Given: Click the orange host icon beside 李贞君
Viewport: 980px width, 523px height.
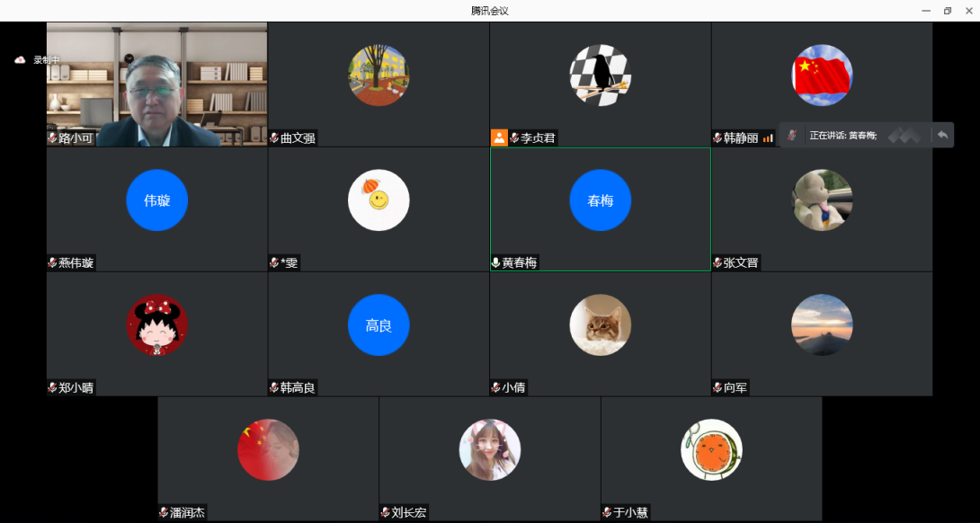Looking at the screenshot, I should [x=499, y=137].
